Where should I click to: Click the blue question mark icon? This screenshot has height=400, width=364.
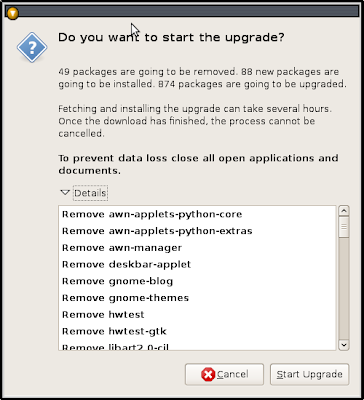pyautogui.click(x=32, y=47)
